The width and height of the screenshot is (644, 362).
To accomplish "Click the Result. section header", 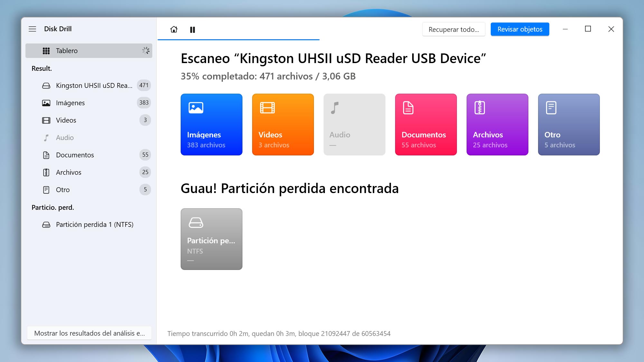I will click(x=42, y=69).
